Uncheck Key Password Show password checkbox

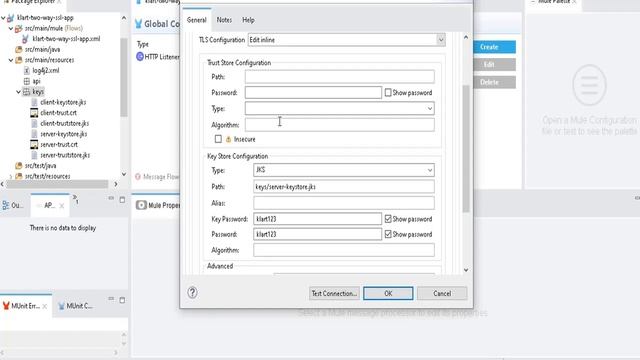388,219
